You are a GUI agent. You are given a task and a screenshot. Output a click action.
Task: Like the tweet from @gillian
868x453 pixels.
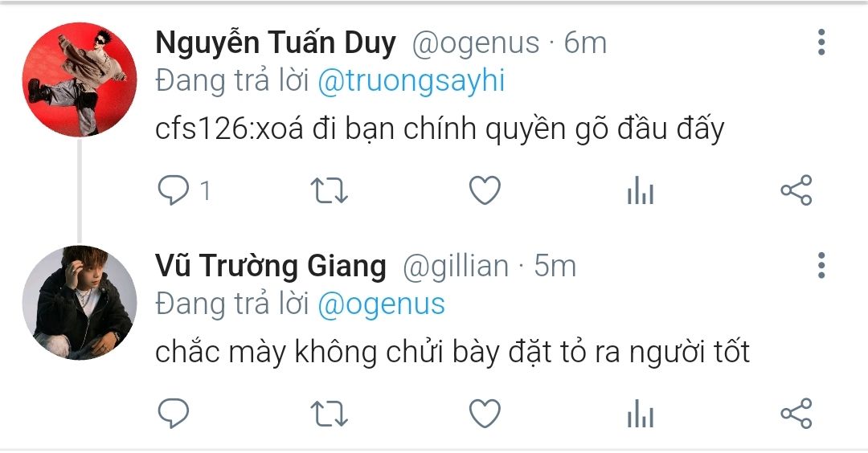click(485, 413)
